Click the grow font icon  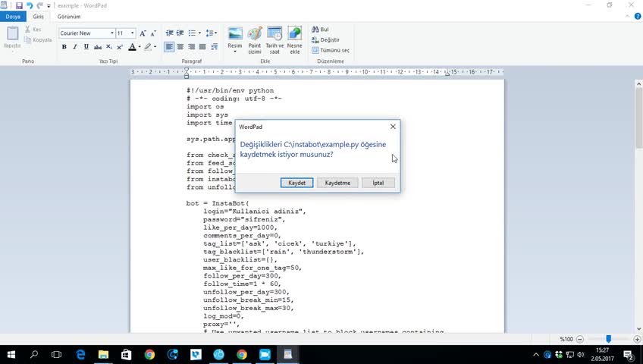[143, 33]
